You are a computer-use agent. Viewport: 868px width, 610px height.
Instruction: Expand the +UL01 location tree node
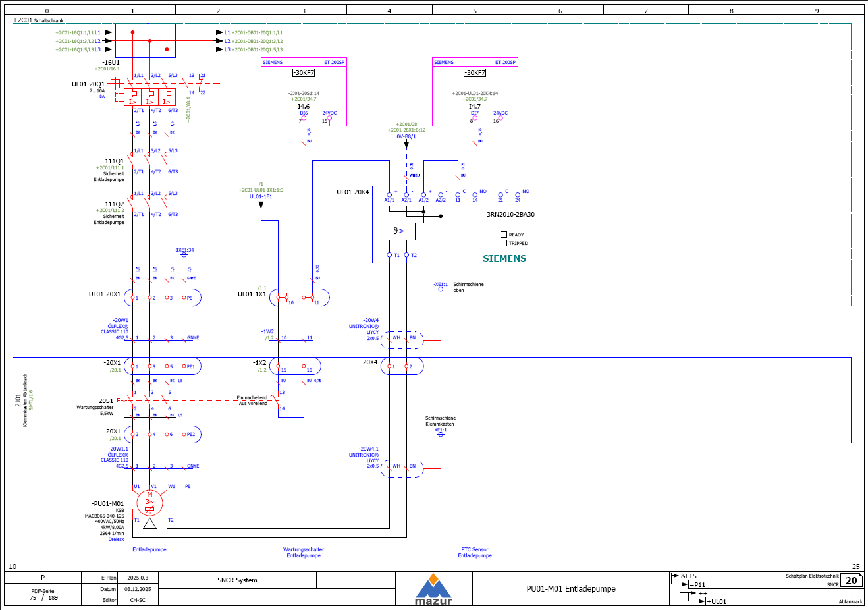(701, 601)
